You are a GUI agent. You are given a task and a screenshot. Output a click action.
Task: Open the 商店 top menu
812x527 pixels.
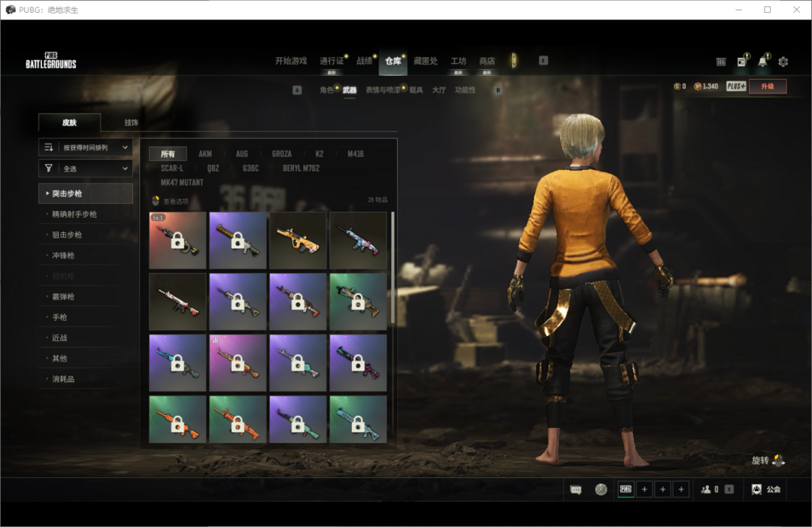pos(487,61)
